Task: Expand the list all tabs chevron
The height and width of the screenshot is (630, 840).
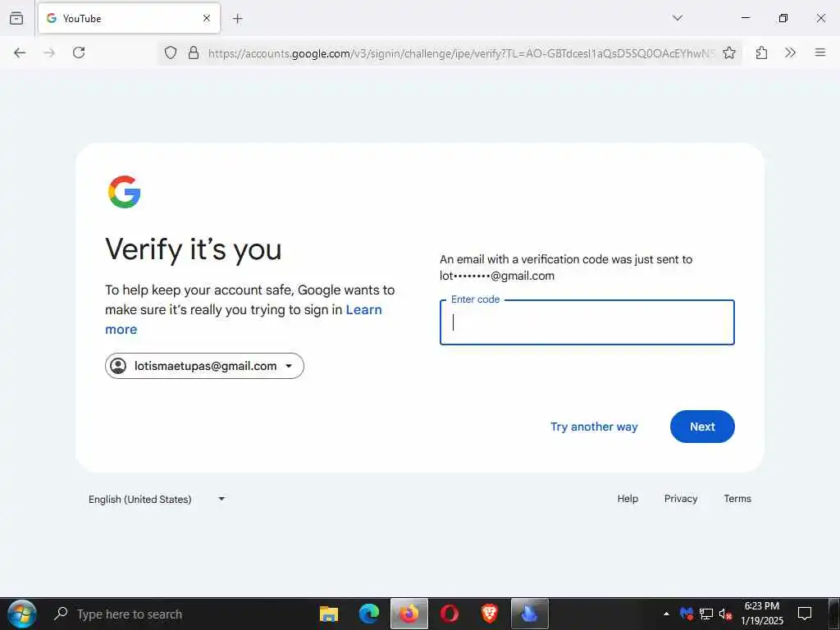Action: [x=677, y=18]
